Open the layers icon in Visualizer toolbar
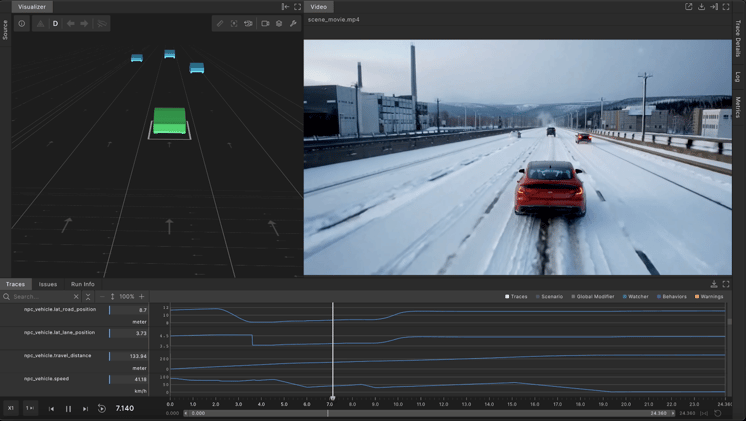The width and height of the screenshot is (746, 421). click(x=279, y=23)
